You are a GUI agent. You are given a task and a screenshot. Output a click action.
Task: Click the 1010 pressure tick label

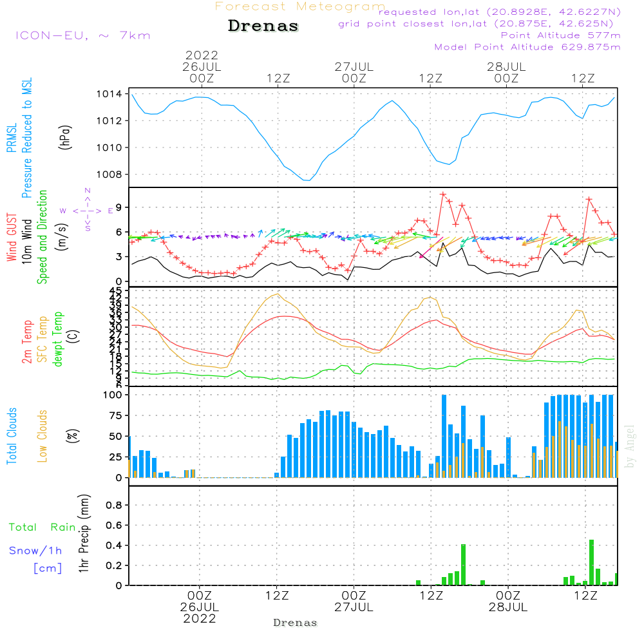pyautogui.click(x=109, y=147)
